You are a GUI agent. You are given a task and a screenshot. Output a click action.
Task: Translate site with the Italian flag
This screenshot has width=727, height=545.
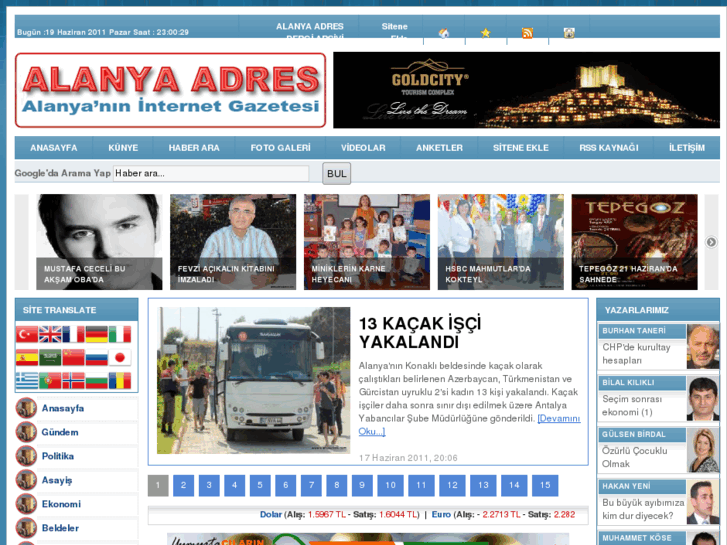120,334
